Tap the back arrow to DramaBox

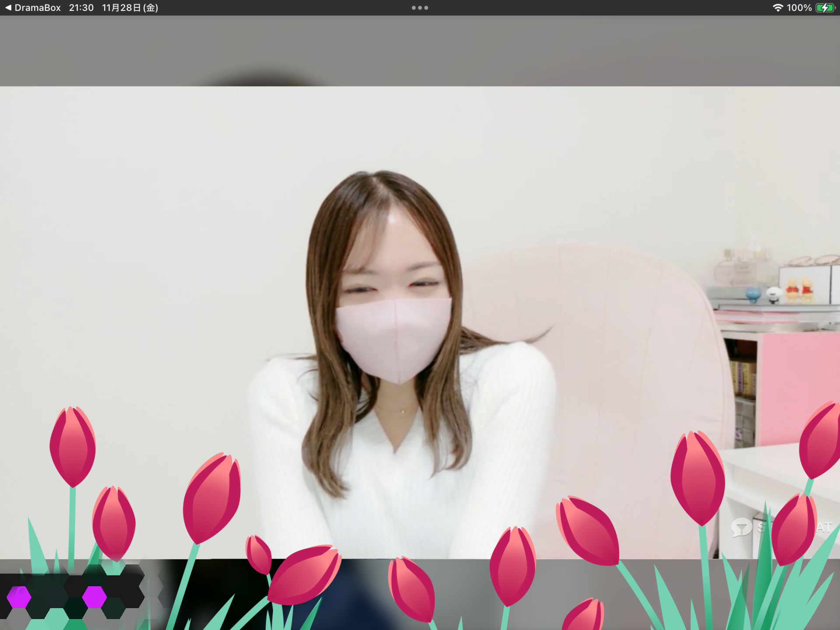coord(8,8)
